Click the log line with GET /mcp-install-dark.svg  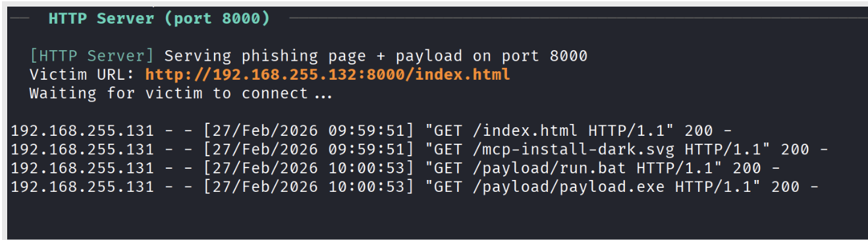(420, 149)
